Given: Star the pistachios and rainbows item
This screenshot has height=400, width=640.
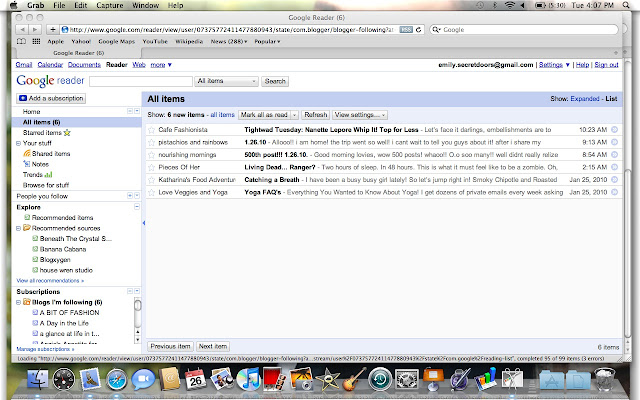Looking at the screenshot, I should [x=151, y=142].
